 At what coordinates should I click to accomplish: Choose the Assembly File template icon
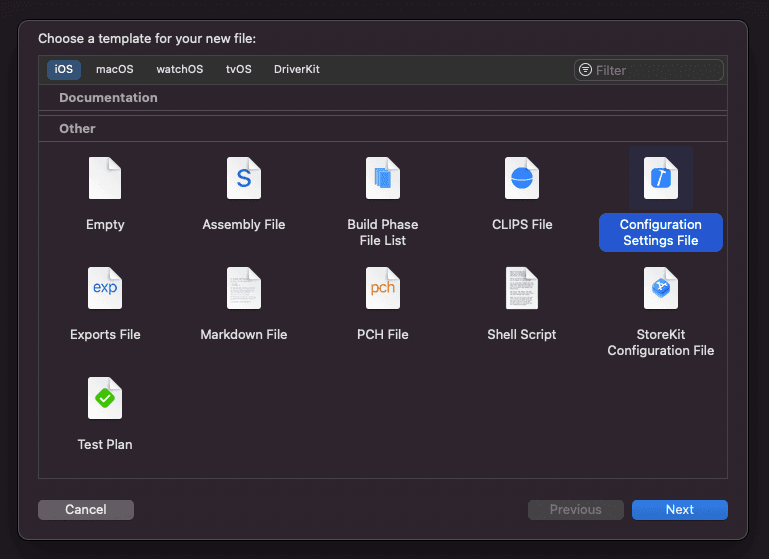[244, 178]
